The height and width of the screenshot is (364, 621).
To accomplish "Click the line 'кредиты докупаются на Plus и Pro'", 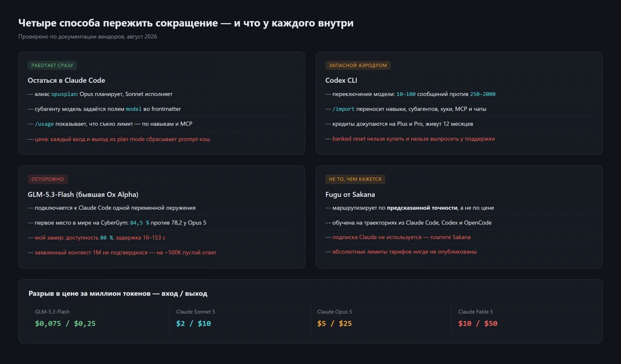I will click(x=399, y=124).
